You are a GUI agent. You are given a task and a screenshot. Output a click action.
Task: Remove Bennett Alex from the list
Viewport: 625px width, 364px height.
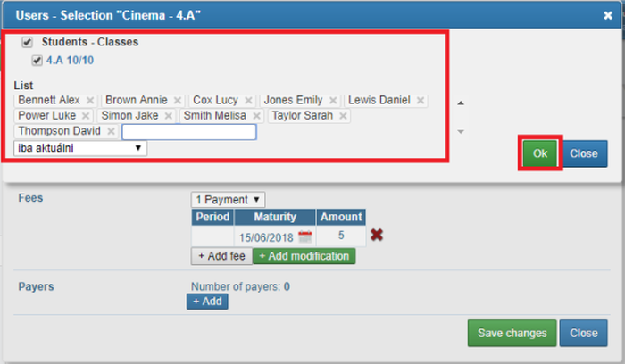click(90, 101)
